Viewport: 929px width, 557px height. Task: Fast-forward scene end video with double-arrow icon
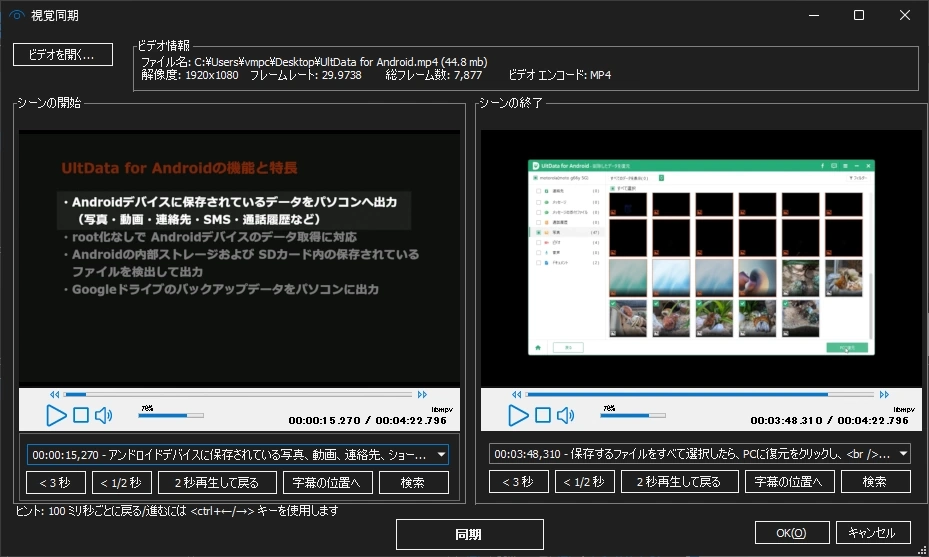[x=885, y=395]
